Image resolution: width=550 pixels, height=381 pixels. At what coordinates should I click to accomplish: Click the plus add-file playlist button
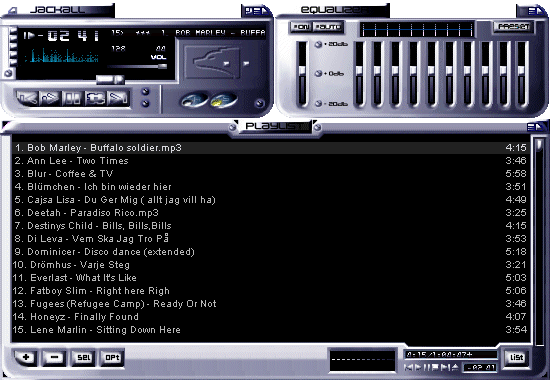(26, 357)
